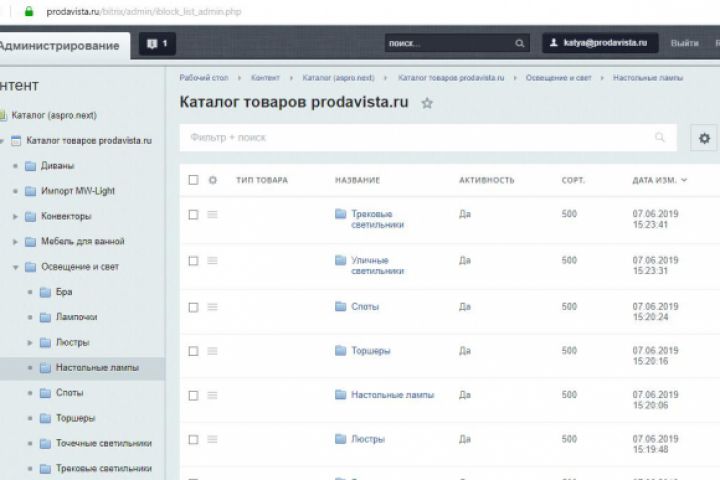Click folder icon of Трековые светильники row
This screenshot has width=720, height=480.
[340, 214]
